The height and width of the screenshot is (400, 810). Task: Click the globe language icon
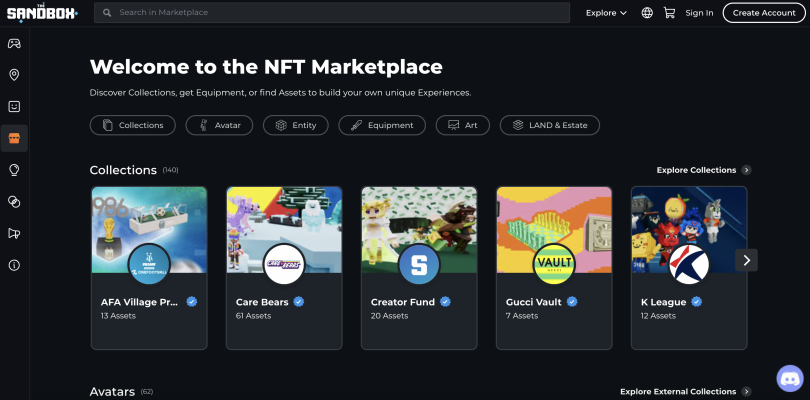coord(647,13)
